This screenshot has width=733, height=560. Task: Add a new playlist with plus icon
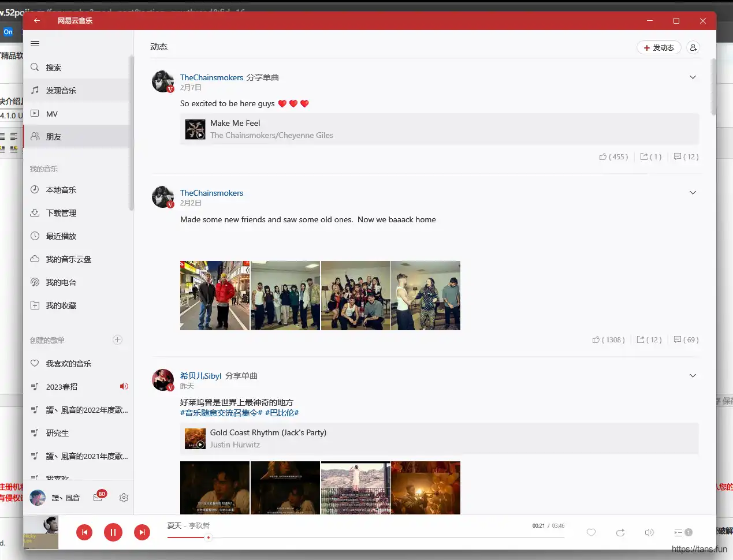[118, 340]
